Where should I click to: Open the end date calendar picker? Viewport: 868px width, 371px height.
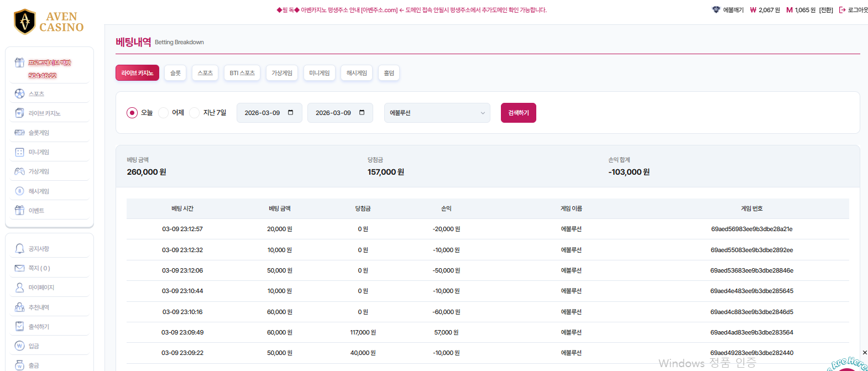click(x=362, y=113)
